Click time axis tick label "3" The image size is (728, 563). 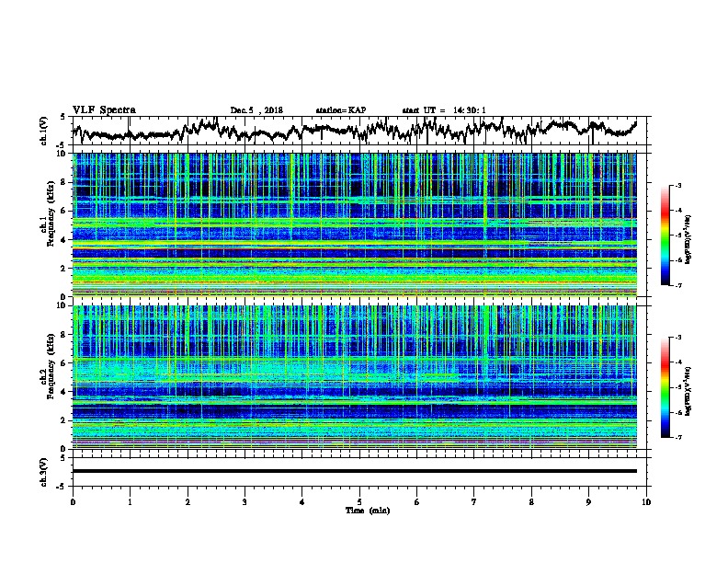[245, 501]
